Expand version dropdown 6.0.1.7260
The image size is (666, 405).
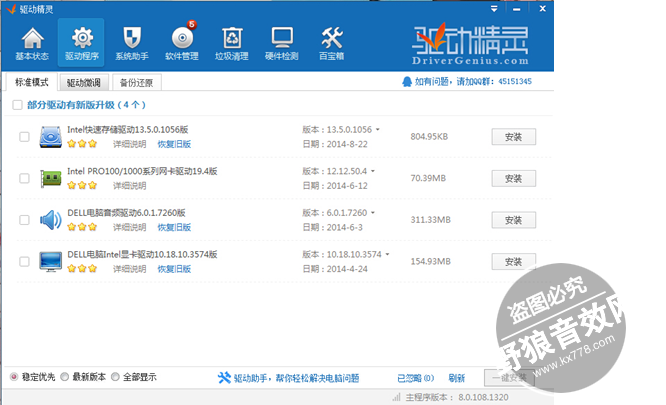[373, 213]
